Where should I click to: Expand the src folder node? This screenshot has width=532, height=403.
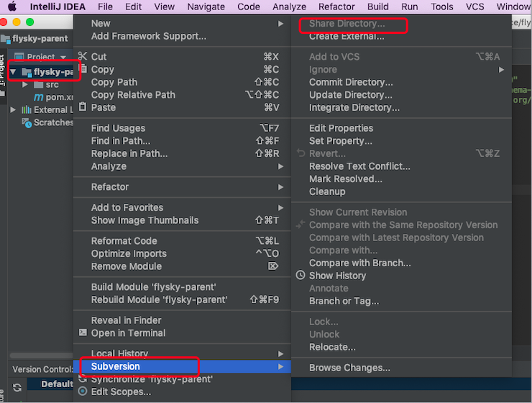[x=24, y=84]
